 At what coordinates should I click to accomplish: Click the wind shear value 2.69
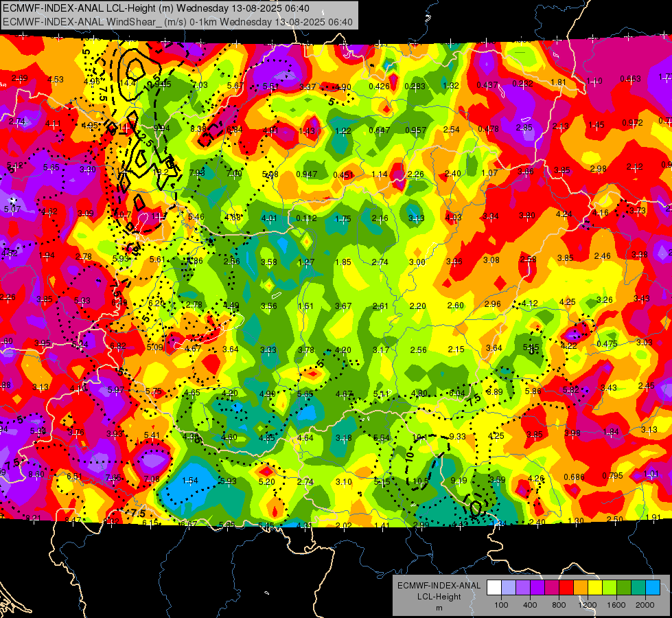20,78
